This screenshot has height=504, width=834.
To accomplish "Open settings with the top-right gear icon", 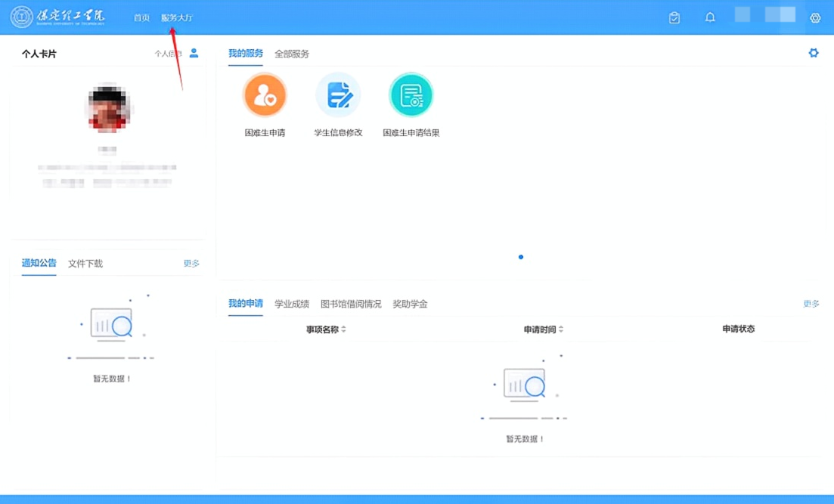I will point(815,17).
